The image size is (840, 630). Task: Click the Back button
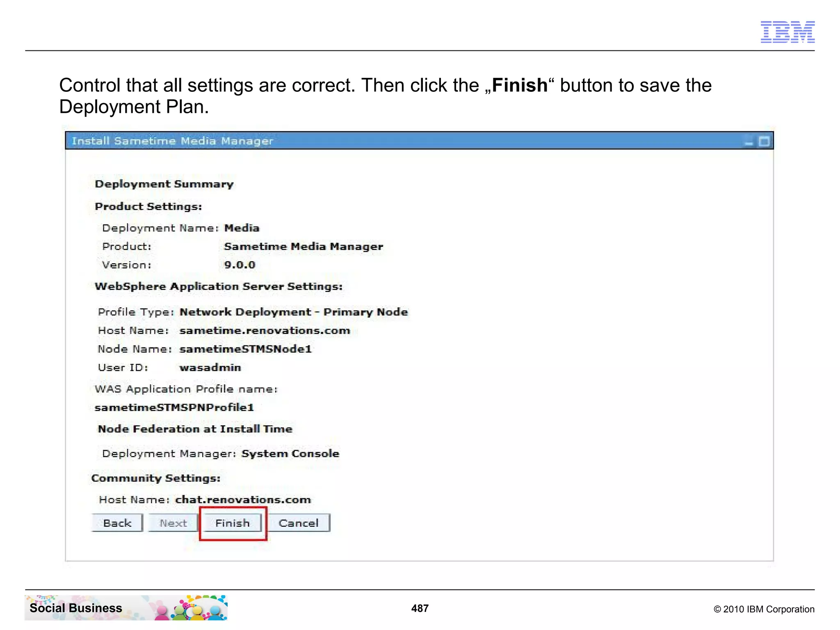click(117, 523)
